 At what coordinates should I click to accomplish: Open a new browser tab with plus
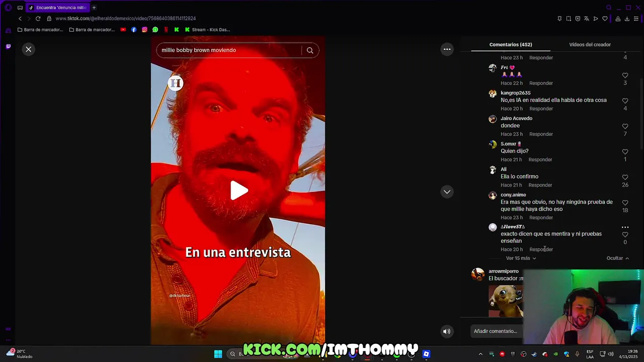click(94, 8)
